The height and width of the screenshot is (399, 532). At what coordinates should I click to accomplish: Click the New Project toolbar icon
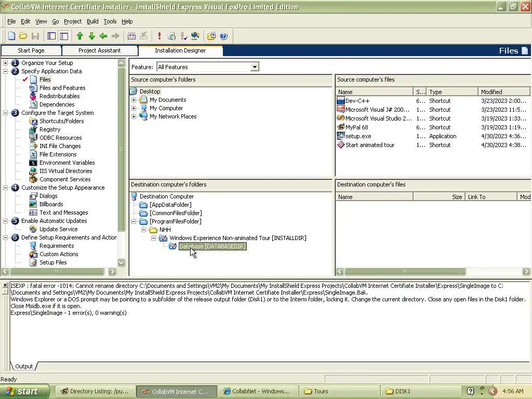point(11,36)
